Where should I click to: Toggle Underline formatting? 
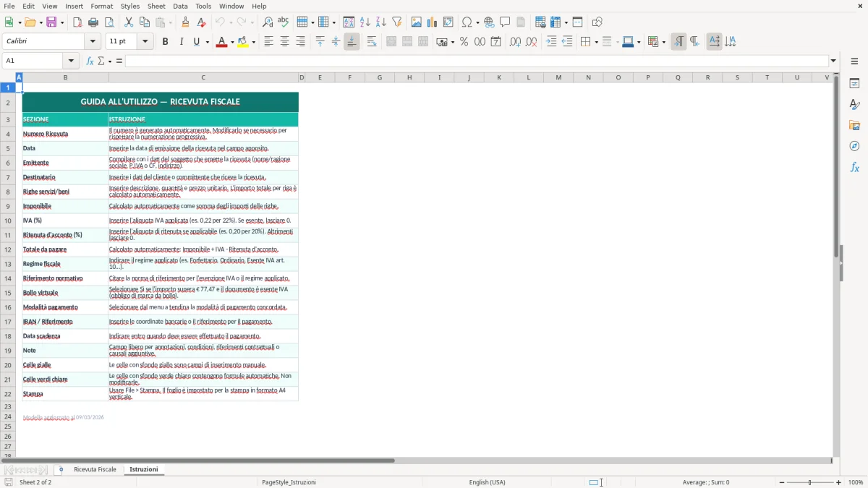click(196, 42)
